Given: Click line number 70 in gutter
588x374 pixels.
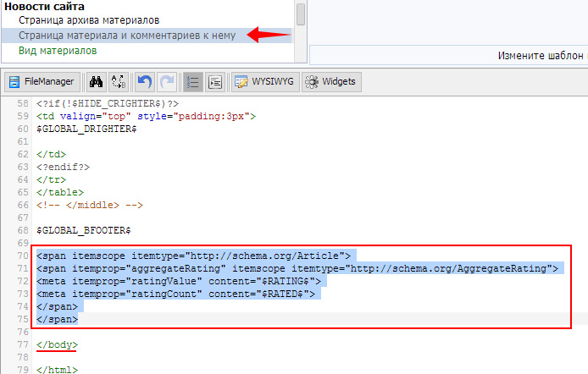Looking at the screenshot, I should tap(23, 256).
